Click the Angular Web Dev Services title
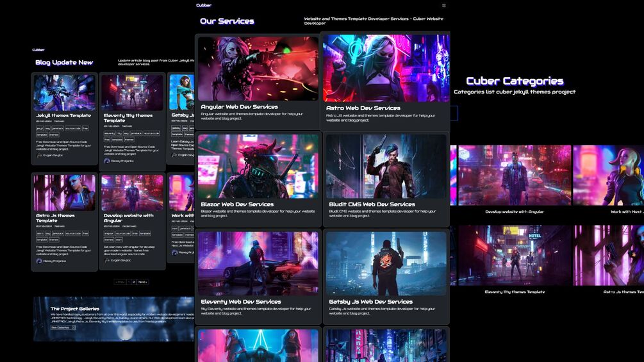Viewport: 644px width, 362px height. 240,107
